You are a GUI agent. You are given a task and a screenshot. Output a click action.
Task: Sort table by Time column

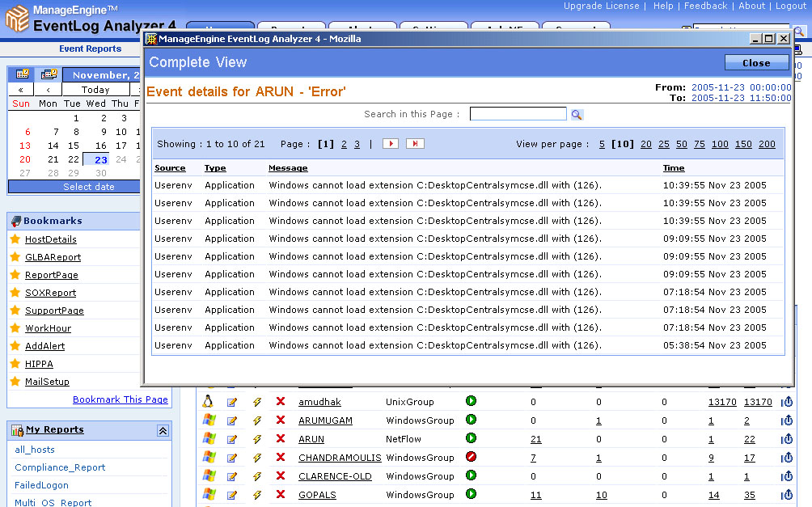click(674, 168)
